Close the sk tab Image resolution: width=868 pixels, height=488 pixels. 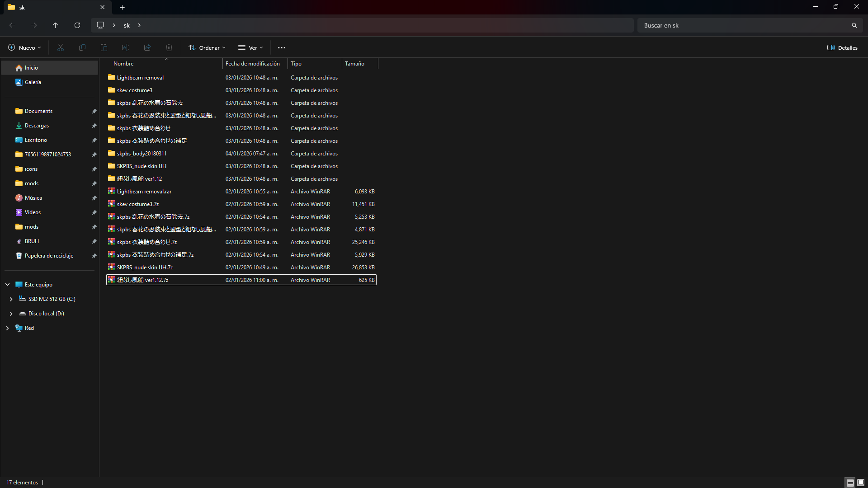click(x=103, y=7)
